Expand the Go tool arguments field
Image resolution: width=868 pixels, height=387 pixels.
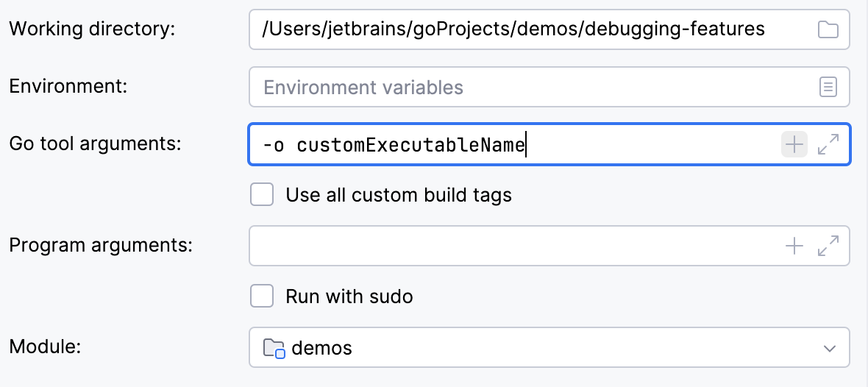(x=829, y=144)
